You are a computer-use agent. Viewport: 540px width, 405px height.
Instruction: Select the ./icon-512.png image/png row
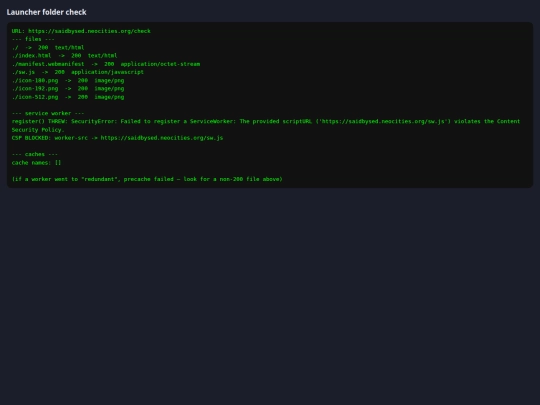click(x=68, y=97)
